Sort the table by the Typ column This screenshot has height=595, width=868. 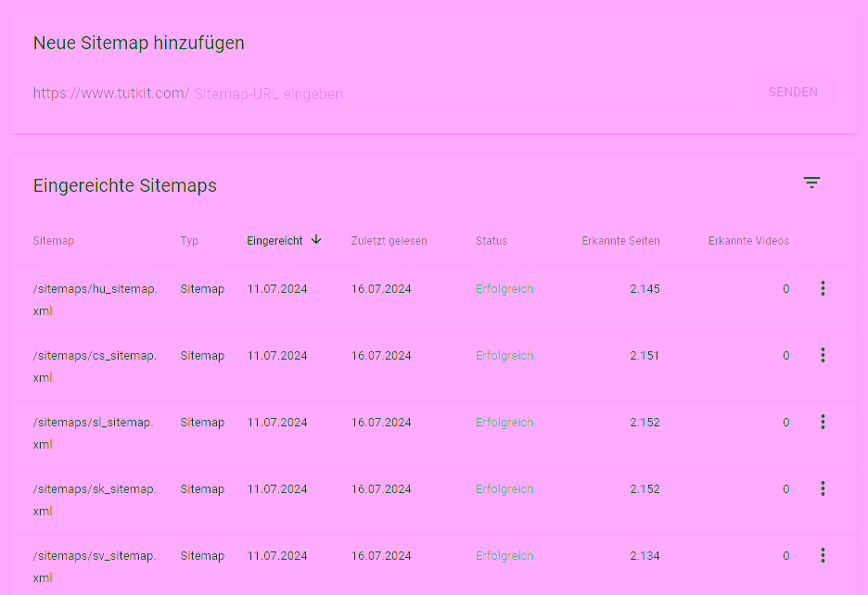point(188,240)
